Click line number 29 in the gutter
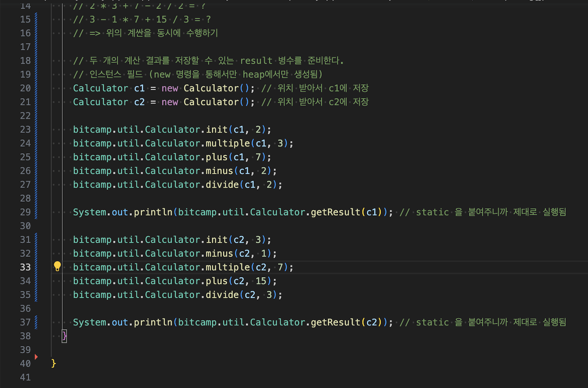 coord(26,212)
